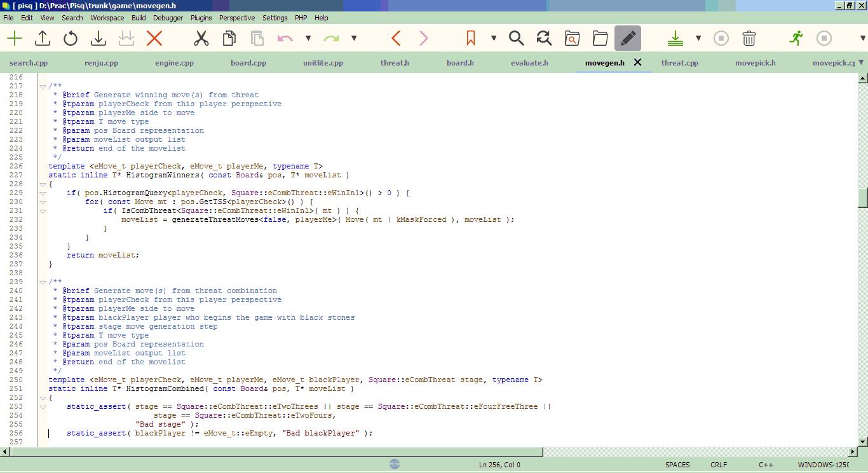Click the Cut scissors icon

coord(201,38)
